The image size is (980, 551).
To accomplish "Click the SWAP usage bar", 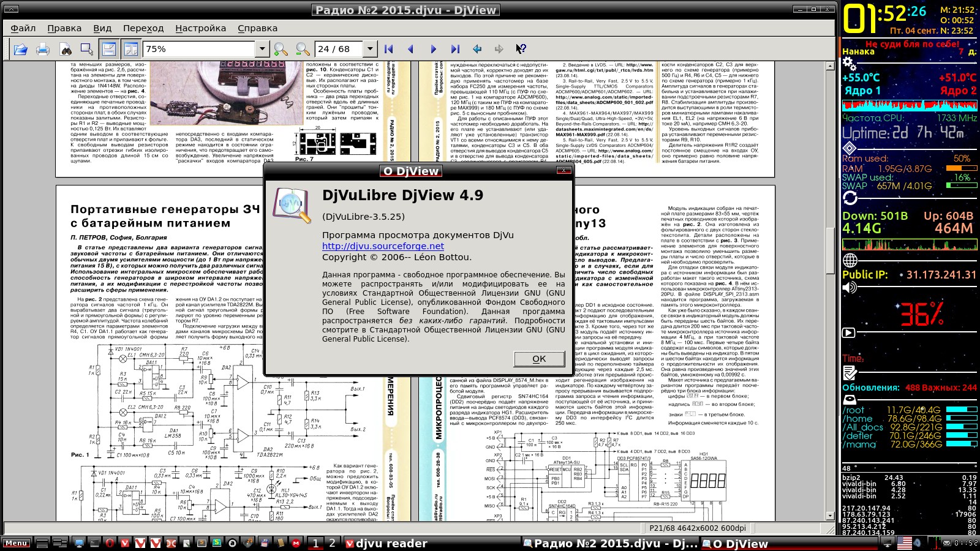I will click(962, 186).
